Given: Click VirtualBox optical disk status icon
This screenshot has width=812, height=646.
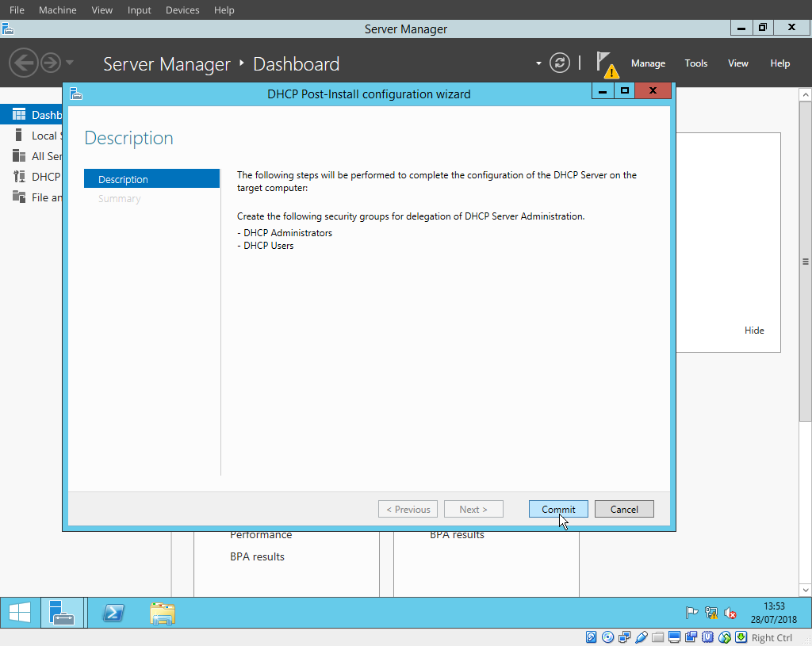Looking at the screenshot, I should 607,637.
